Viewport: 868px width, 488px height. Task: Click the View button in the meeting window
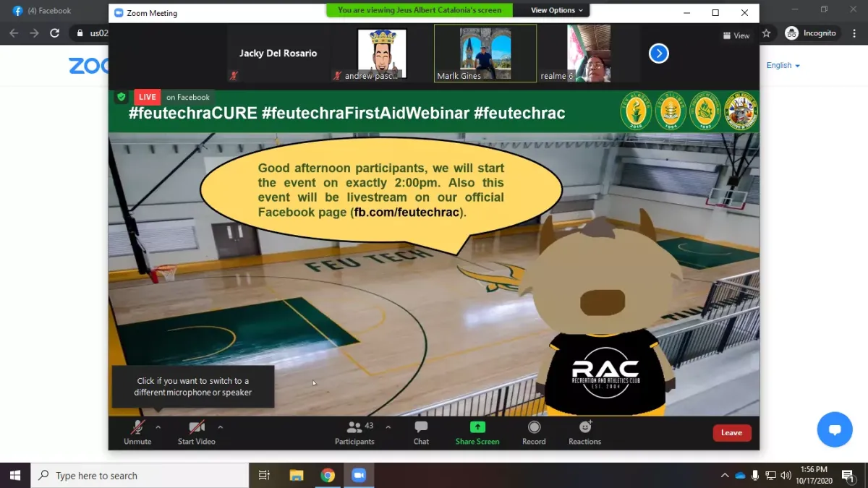pos(736,35)
